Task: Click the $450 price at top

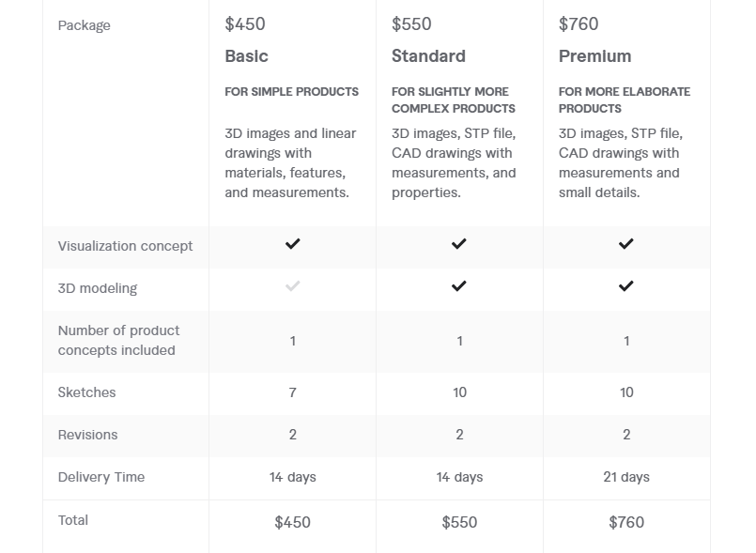Action: point(245,24)
